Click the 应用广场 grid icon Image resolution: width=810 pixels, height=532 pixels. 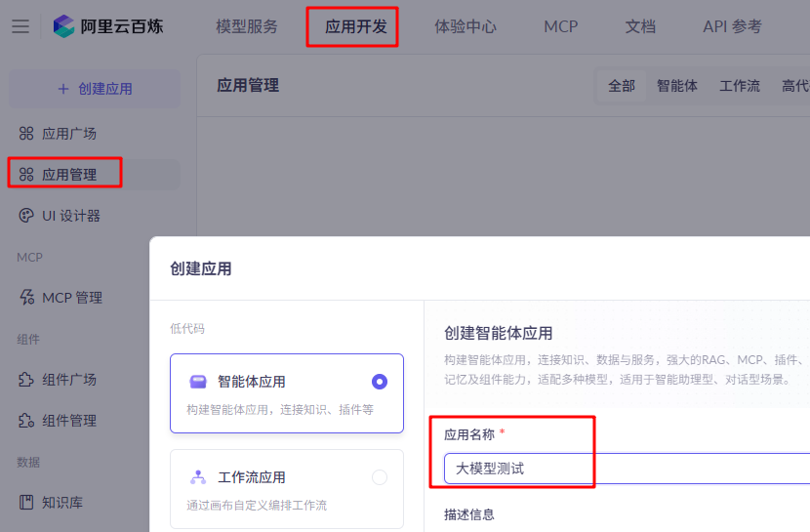26,134
